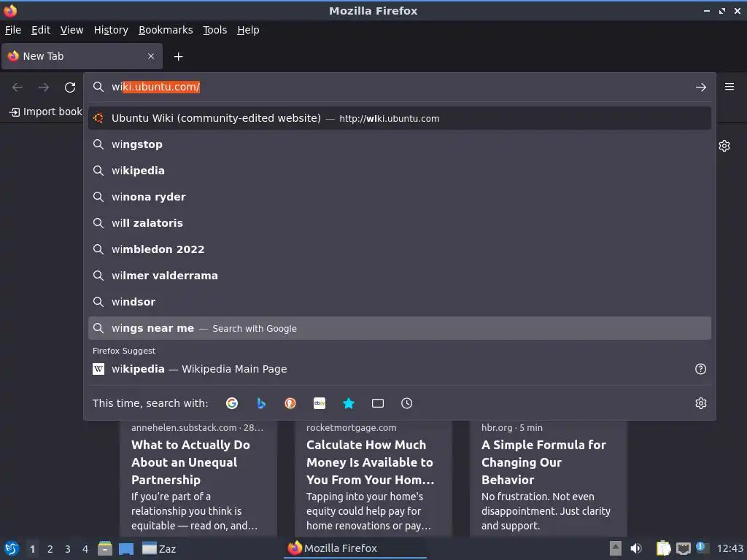Search history using the clock icon

point(406,403)
